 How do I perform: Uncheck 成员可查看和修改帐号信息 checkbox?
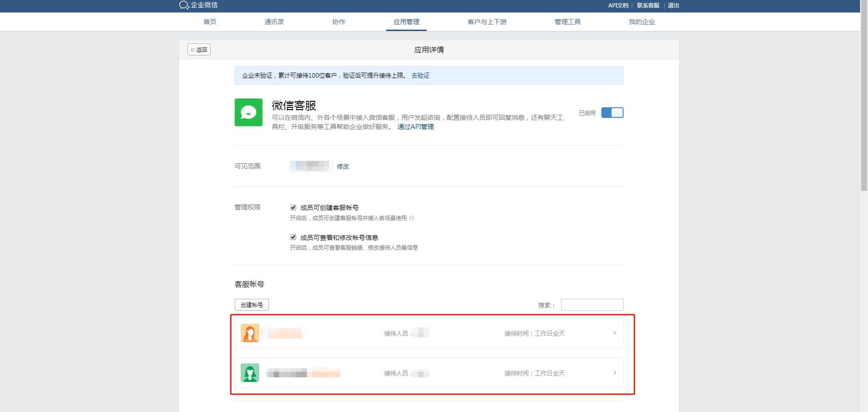[x=293, y=237]
